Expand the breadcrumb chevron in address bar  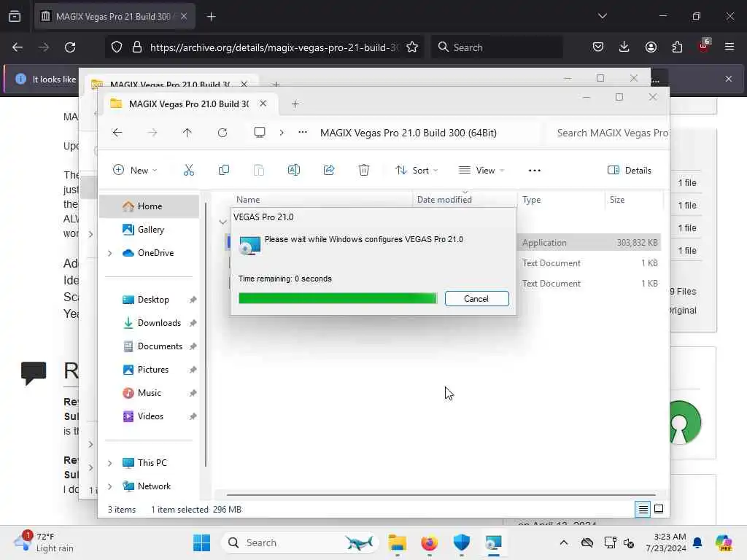pos(282,133)
